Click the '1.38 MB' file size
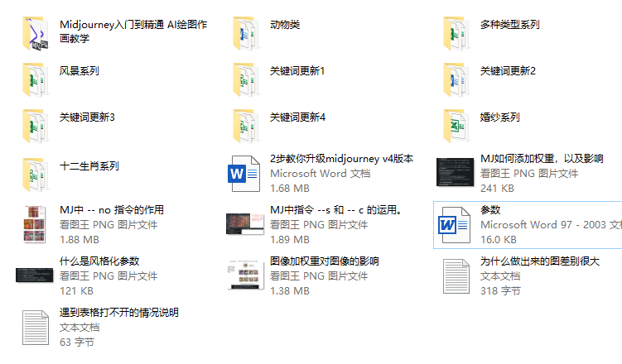Image resolution: width=622 pixels, height=364 pixels. [x=290, y=291]
